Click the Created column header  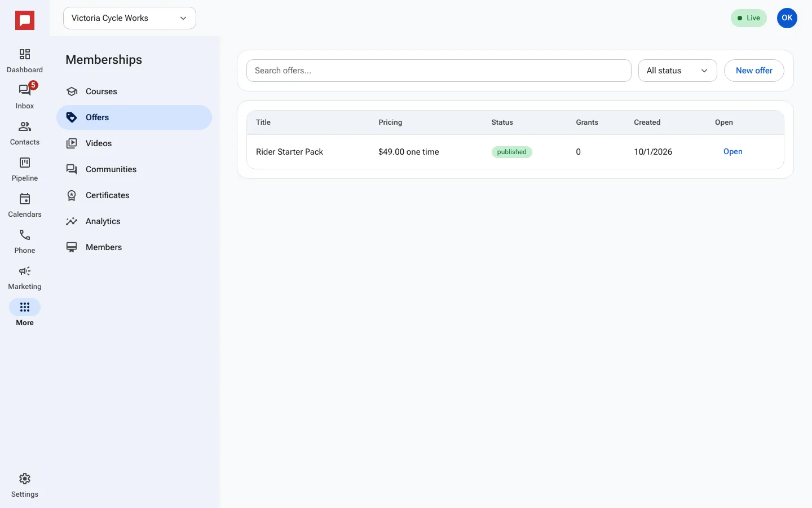click(647, 122)
